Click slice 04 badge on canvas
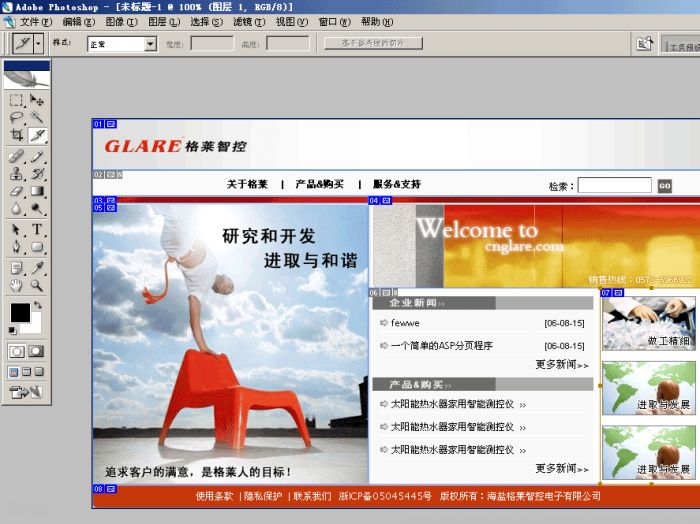The height and width of the screenshot is (524, 700). click(380, 201)
